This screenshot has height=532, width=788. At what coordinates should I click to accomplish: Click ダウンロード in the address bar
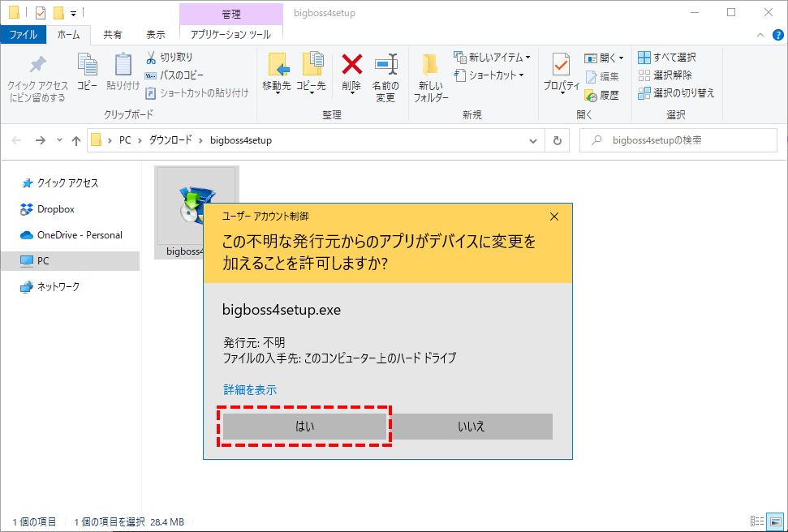[x=170, y=140]
